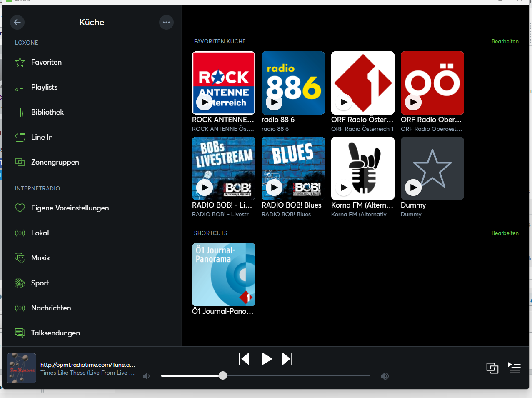The width and height of the screenshot is (532, 398).
Task: Open Playlists in the sidebar
Action: coord(92,87)
